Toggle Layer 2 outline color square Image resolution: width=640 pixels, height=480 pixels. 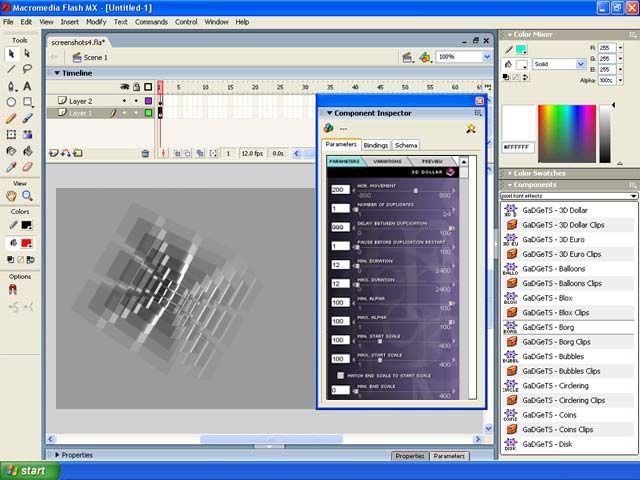point(148,101)
